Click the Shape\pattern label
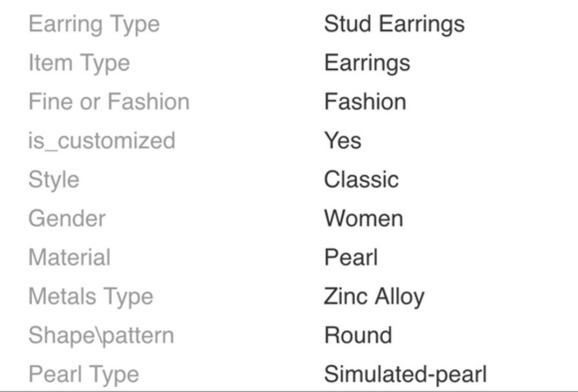The image size is (578, 392). tap(101, 335)
